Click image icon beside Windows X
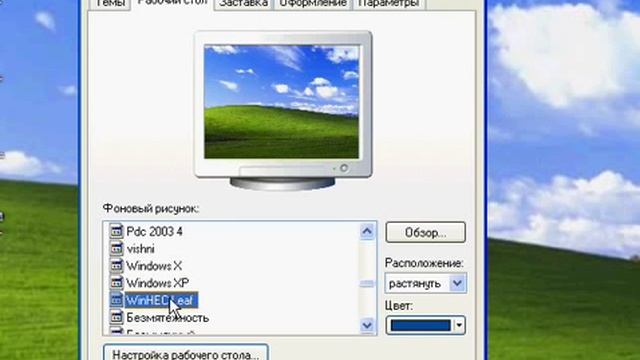 [116, 265]
